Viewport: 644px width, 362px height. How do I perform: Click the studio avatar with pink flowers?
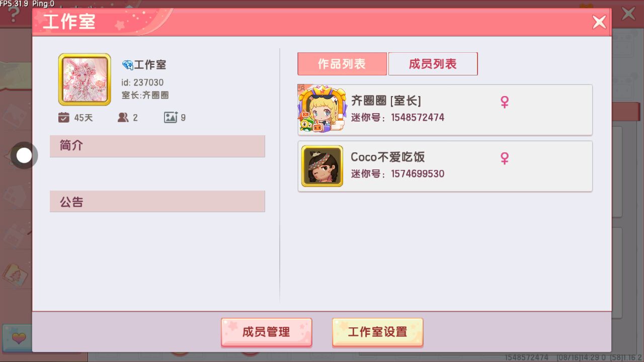tap(85, 79)
